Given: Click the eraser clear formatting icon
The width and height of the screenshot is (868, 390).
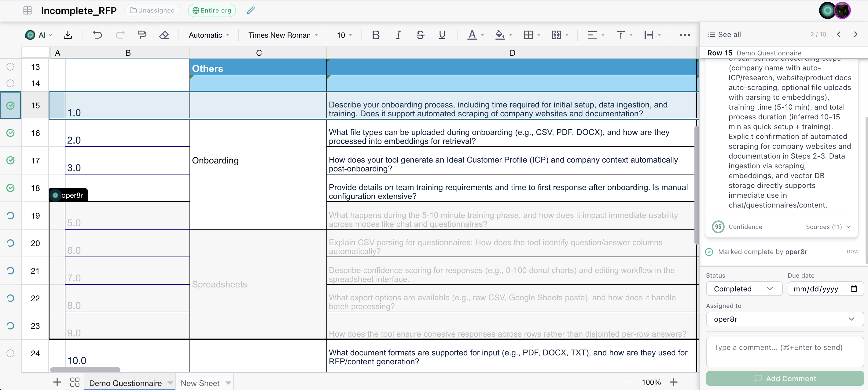Looking at the screenshot, I should click(164, 35).
